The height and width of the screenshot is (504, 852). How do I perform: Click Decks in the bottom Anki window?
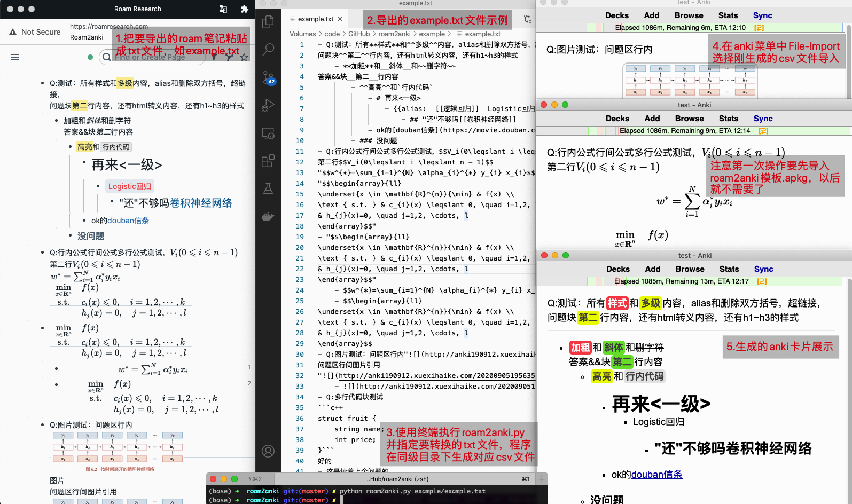point(618,269)
